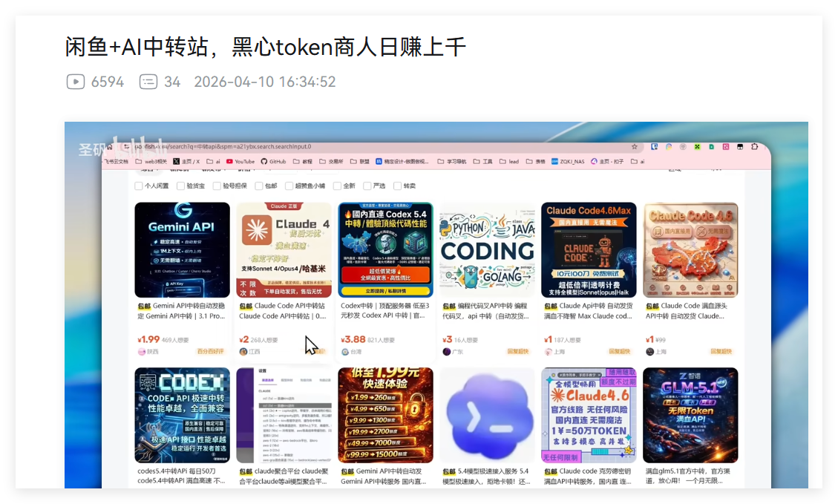
Task: Open listing titled Gemini API中转自动发稳定
Action: coord(182,311)
